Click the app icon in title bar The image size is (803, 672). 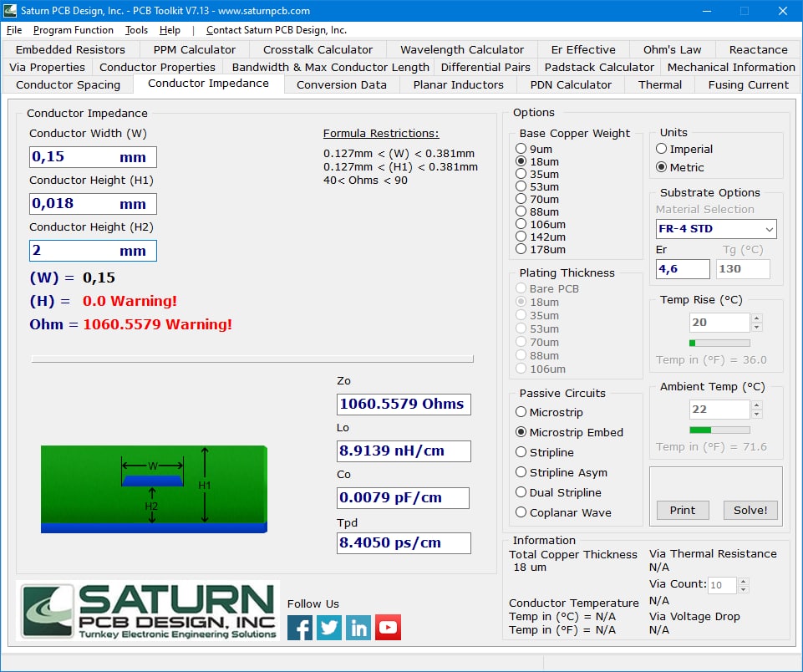(9, 10)
